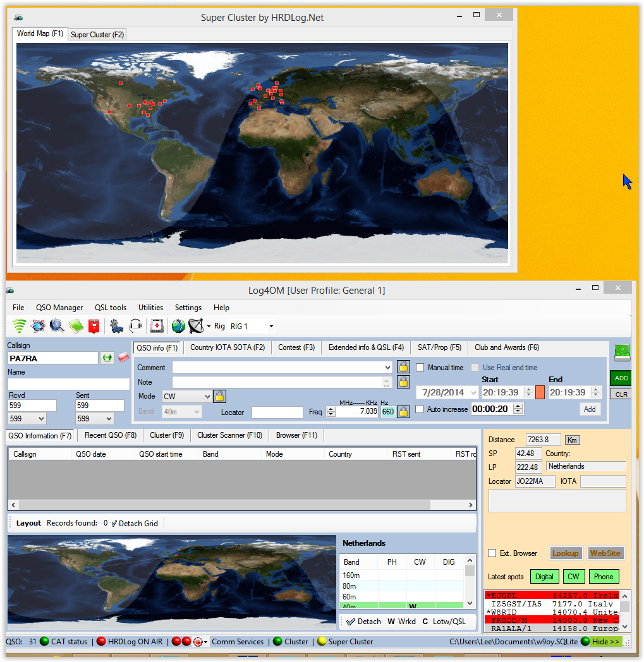Click the globe with red ring toolbar icon
The image size is (644, 662).
(38, 326)
